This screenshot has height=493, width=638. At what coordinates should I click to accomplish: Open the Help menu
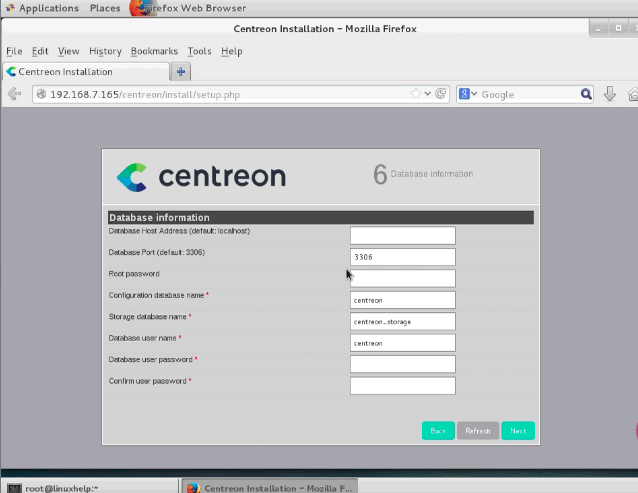[232, 51]
